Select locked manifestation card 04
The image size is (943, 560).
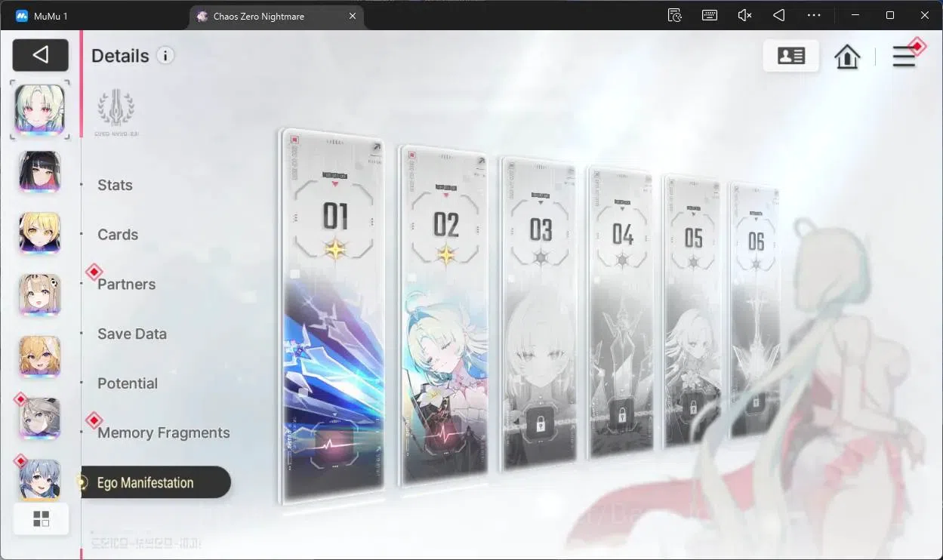621,313
